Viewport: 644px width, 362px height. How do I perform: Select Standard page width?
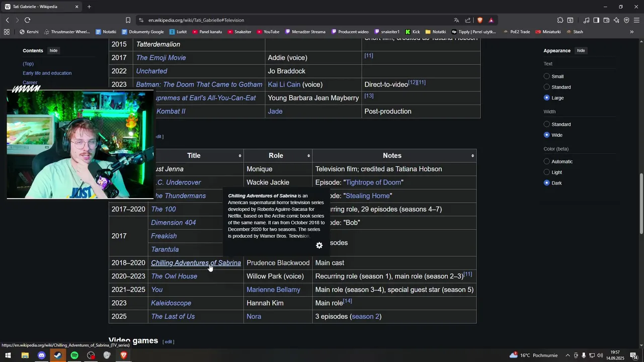[x=547, y=124]
